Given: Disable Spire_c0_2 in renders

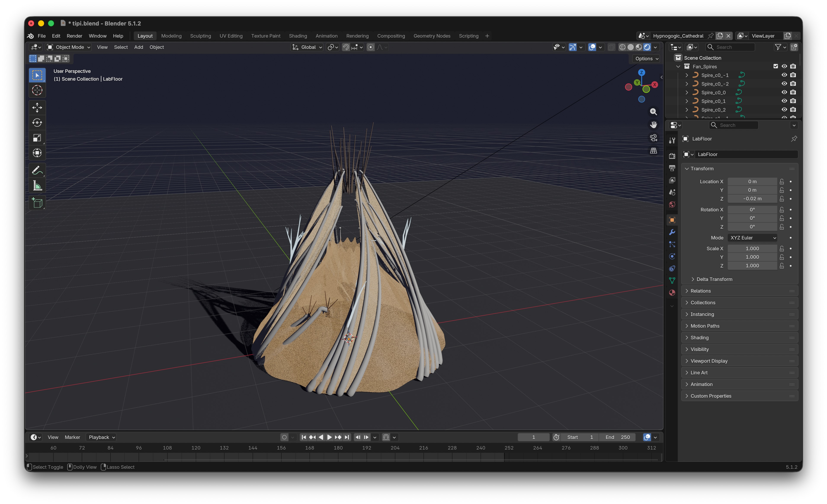Looking at the screenshot, I should tap(793, 110).
